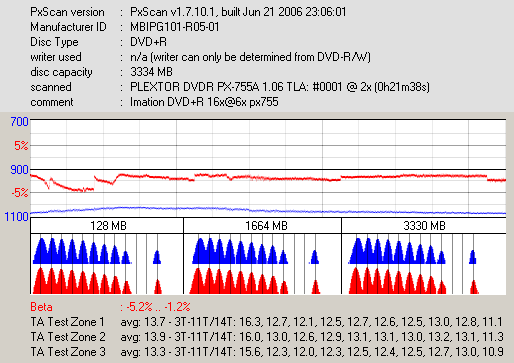Image resolution: width=514 pixels, height=363 pixels.
Task: Click Zone 1 values starting avg: 13.7
Action: click(312, 322)
